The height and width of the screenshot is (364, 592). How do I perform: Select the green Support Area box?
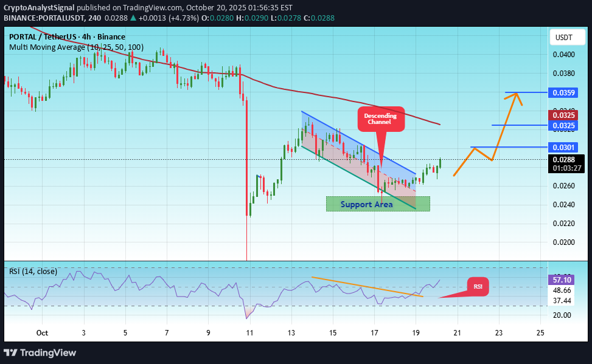(x=378, y=204)
